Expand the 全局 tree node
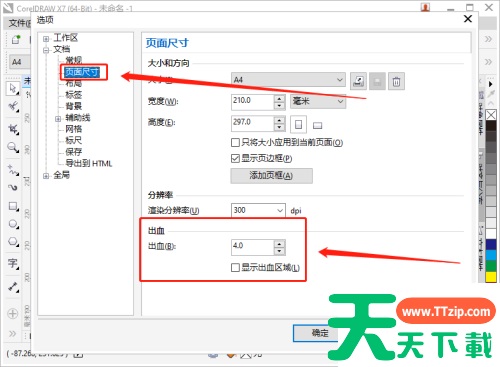Viewport: 500px width, 367px height. [46, 176]
